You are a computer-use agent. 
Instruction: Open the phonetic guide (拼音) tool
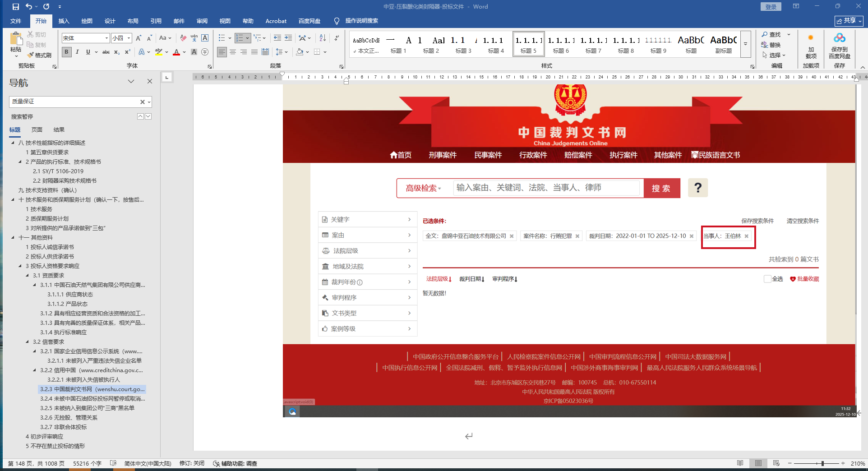pyautogui.click(x=194, y=38)
